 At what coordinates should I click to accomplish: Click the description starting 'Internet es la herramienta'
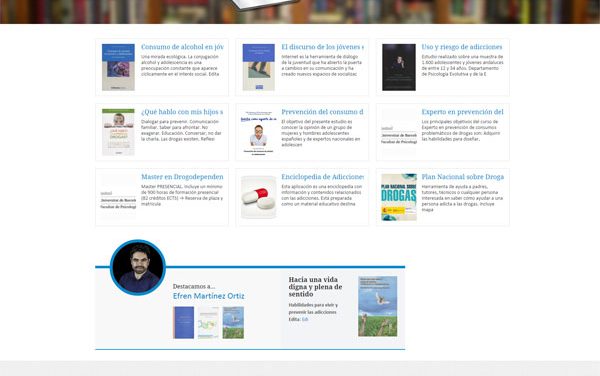click(321, 65)
